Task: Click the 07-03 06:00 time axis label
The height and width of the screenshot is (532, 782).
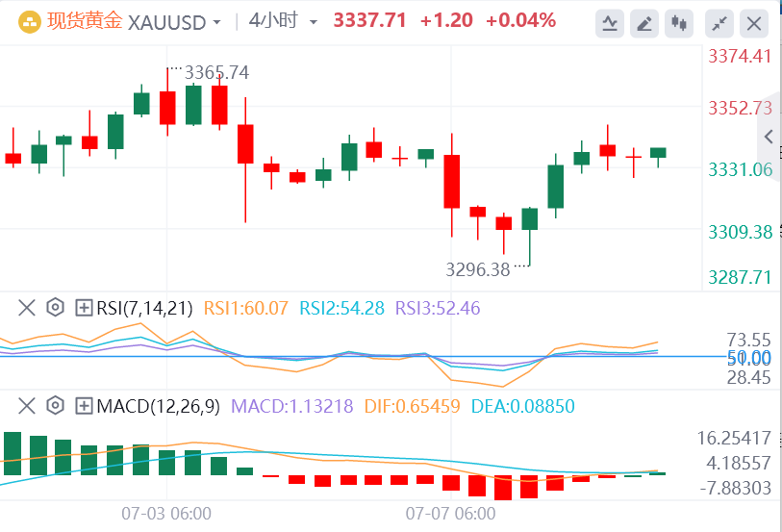Action: 166,513
